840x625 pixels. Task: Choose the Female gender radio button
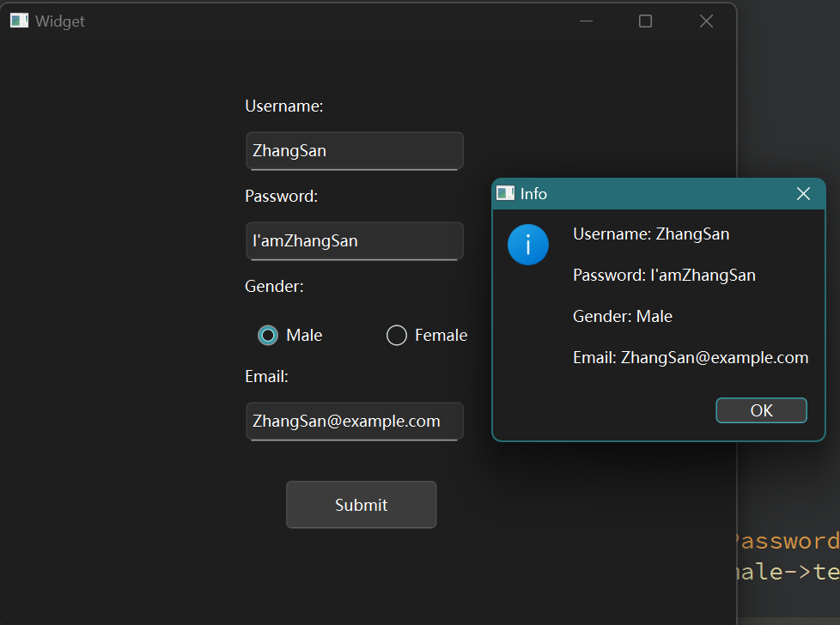[x=397, y=336]
